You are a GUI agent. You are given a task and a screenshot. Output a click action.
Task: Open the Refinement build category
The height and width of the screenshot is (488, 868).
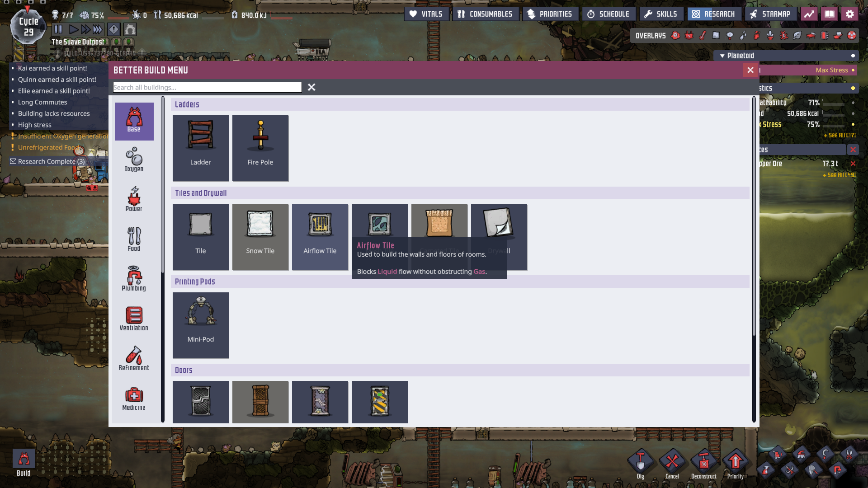[x=134, y=359]
